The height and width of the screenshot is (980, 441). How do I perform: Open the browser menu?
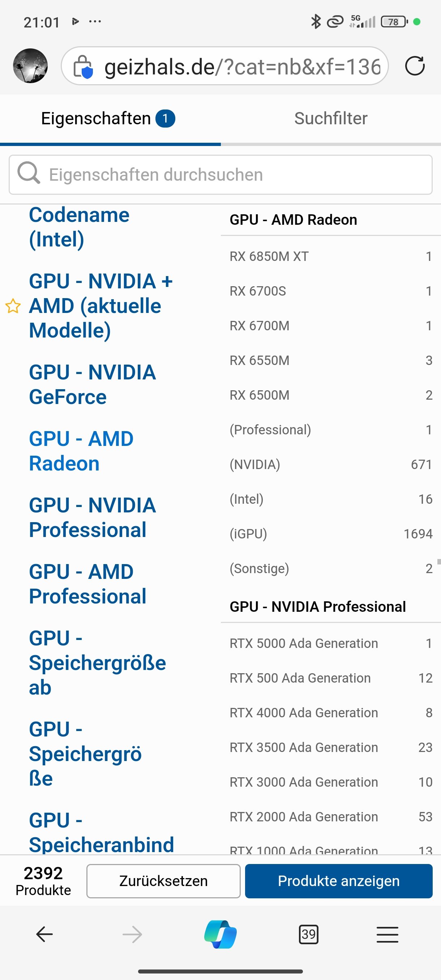point(388,935)
